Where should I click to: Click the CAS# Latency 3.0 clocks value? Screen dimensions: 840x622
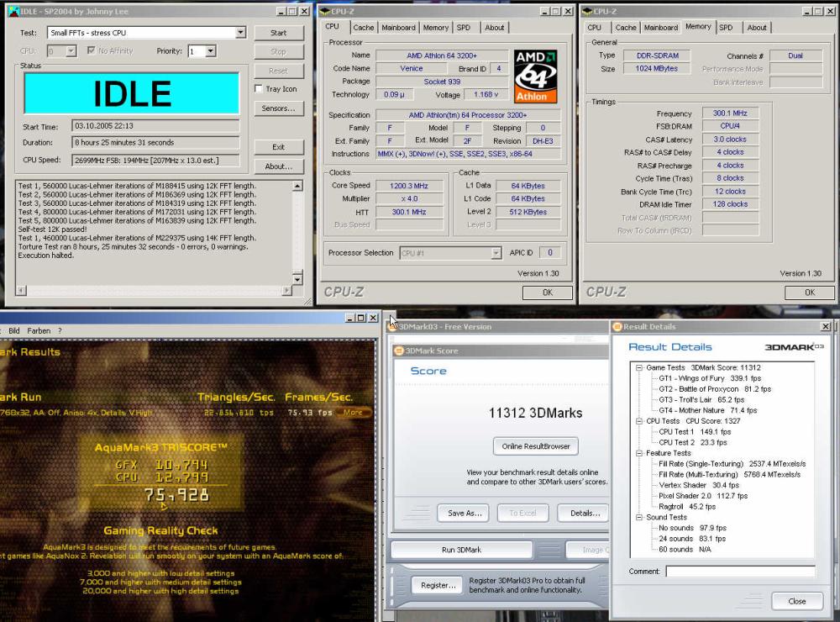pos(730,140)
